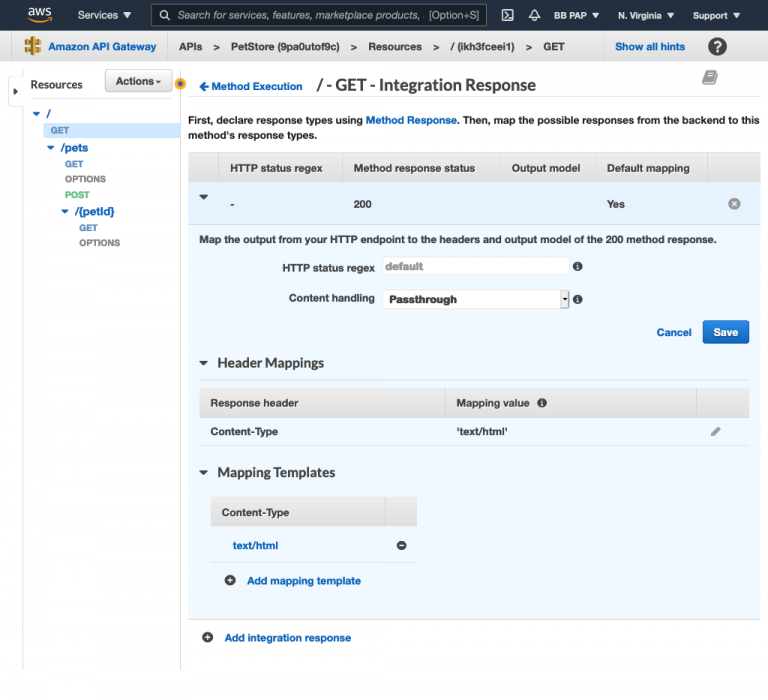Click the Save button
This screenshot has width=768, height=700.
tap(725, 332)
